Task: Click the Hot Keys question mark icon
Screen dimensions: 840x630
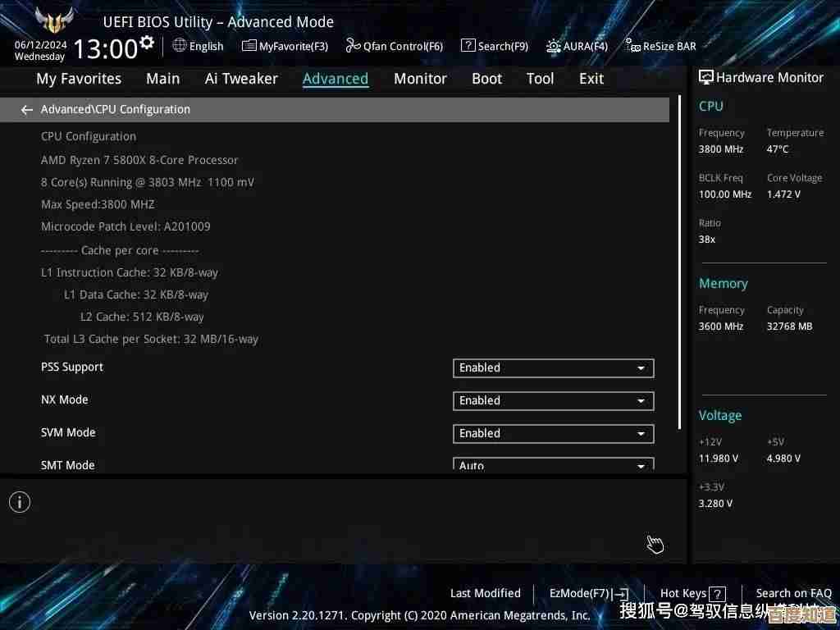Action: (717, 594)
